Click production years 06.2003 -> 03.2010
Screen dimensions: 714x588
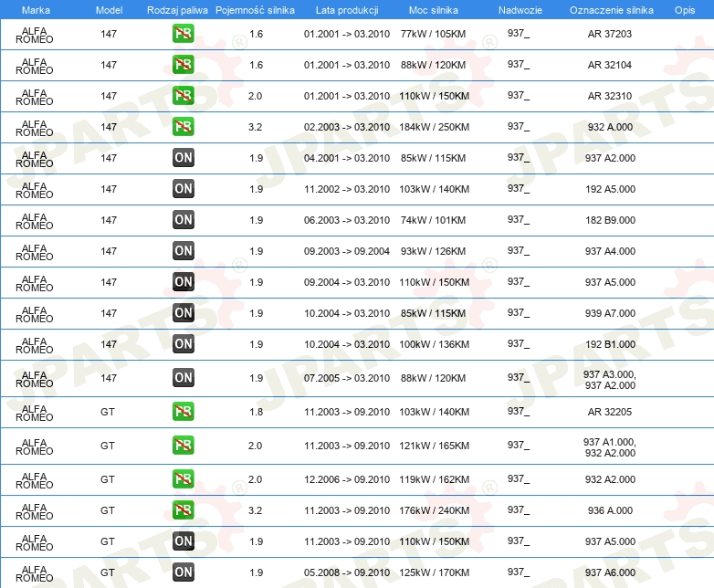pyautogui.click(x=347, y=220)
